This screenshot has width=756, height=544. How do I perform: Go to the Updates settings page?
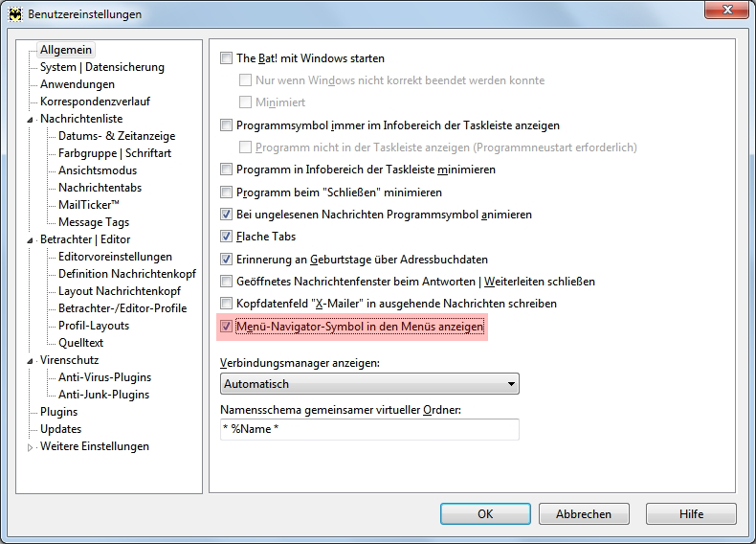coord(60,429)
